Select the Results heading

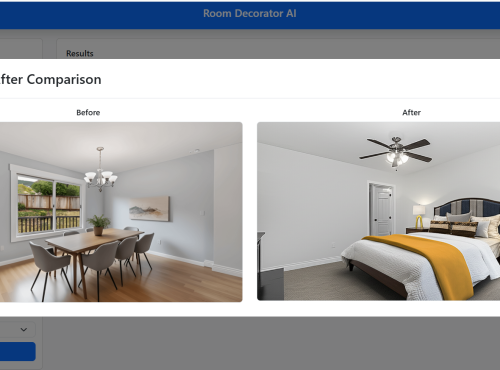point(80,53)
